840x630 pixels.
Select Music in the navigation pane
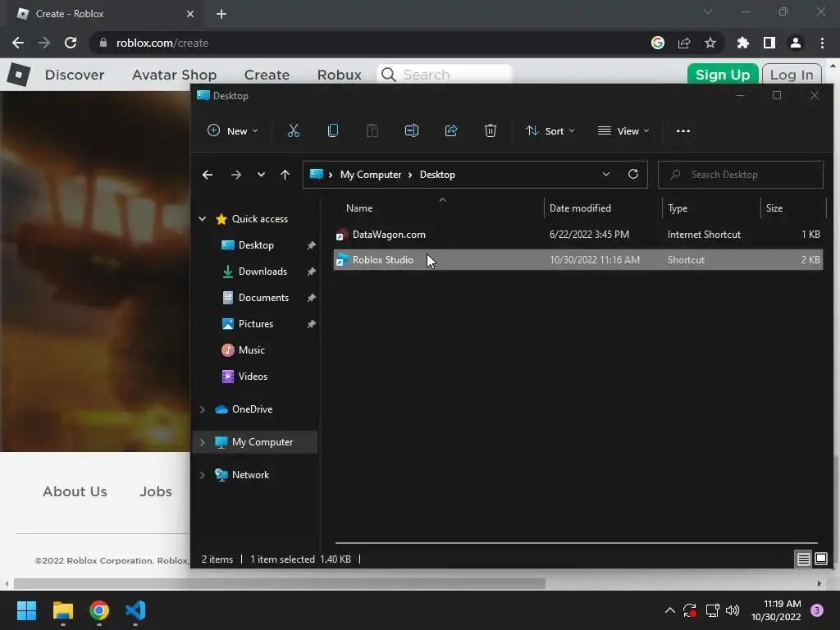tap(251, 350)
